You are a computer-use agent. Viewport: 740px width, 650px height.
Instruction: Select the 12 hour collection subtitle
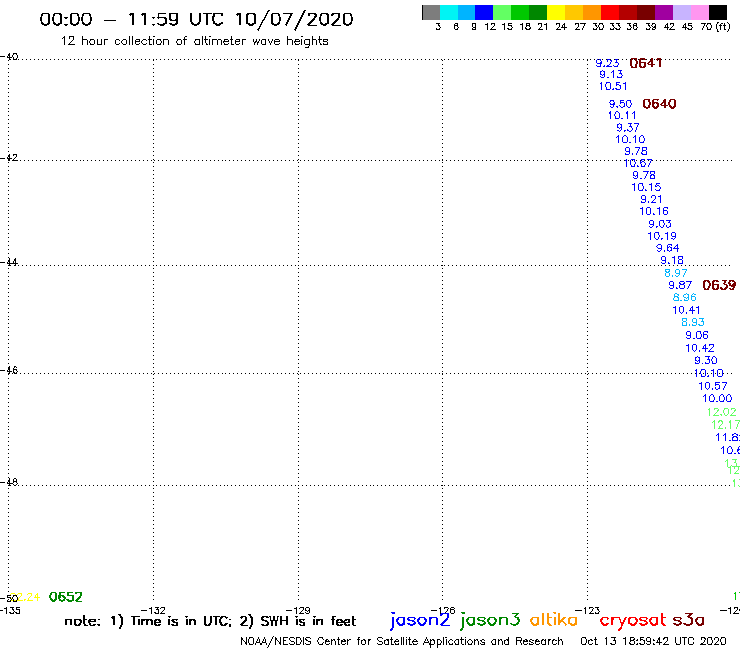[194, 42]
